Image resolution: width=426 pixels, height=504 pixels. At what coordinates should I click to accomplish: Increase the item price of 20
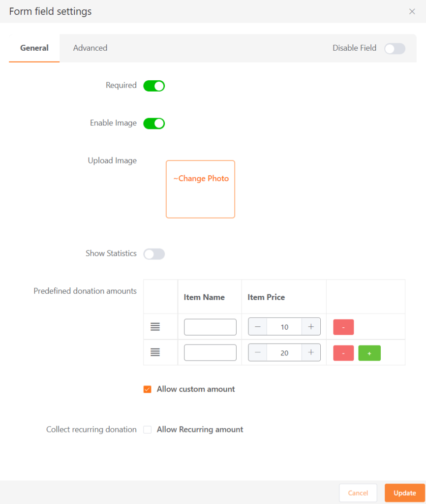[311, 352]
